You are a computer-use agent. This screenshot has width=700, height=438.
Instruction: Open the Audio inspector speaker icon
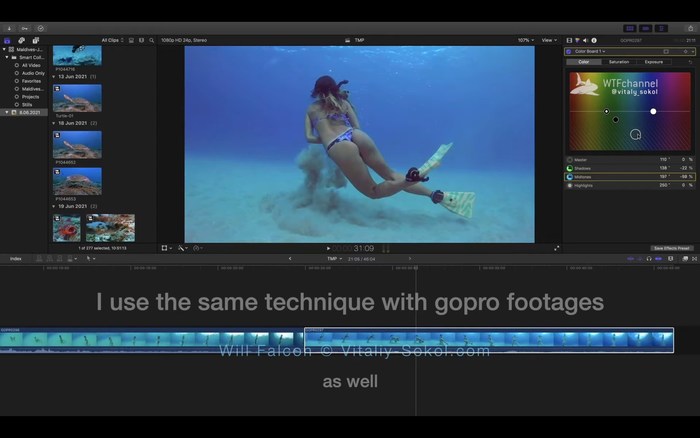(x=585, y=40)
